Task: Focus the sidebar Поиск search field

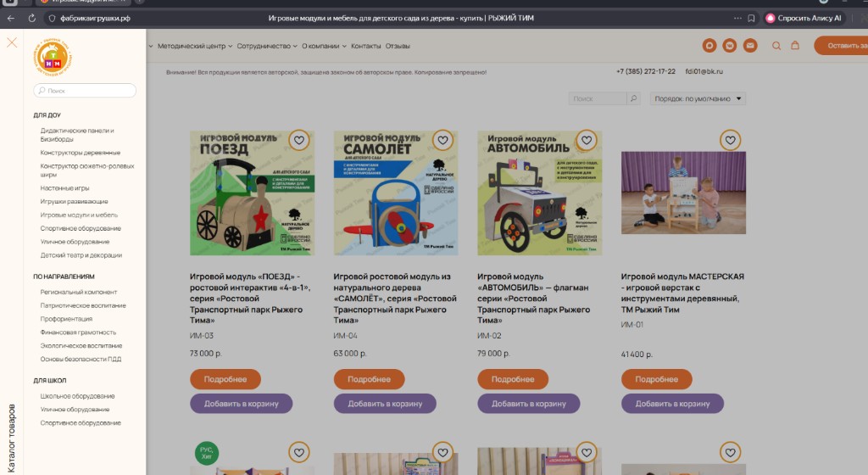Action: pos(85,90)
